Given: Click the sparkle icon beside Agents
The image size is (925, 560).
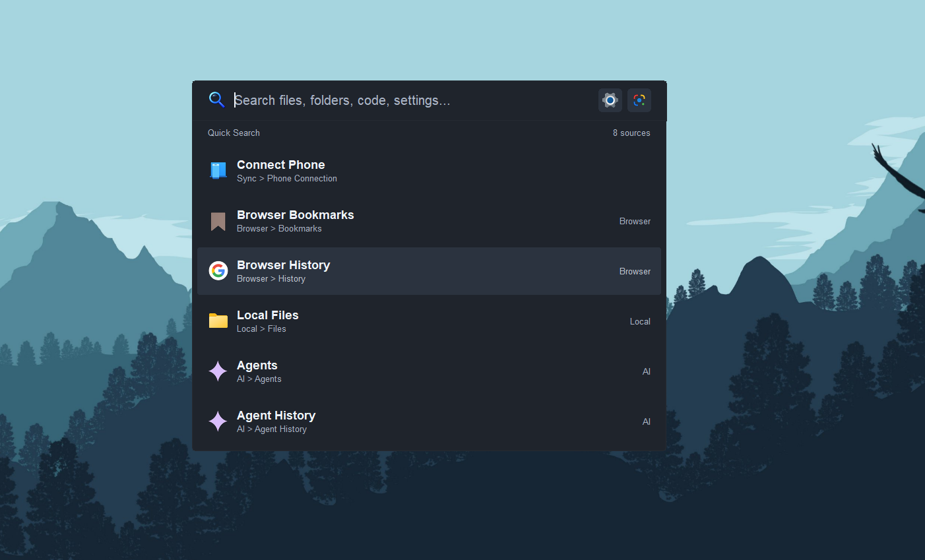Looking at the screenshot, I should 218,371.
